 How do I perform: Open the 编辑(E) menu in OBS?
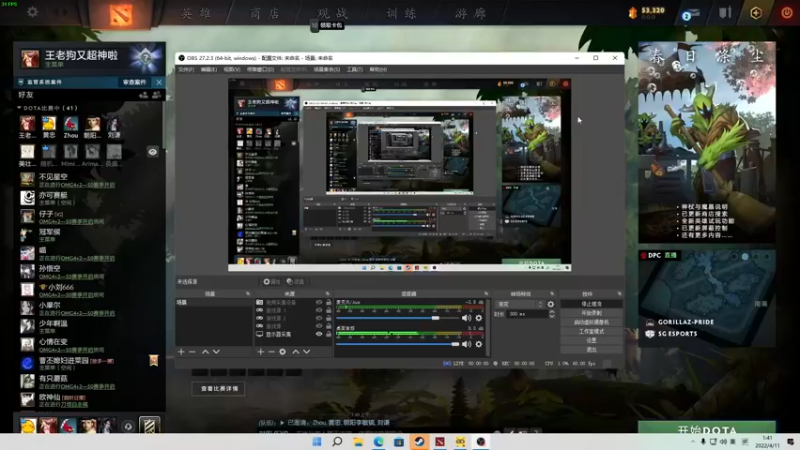[x=209, y=69]
